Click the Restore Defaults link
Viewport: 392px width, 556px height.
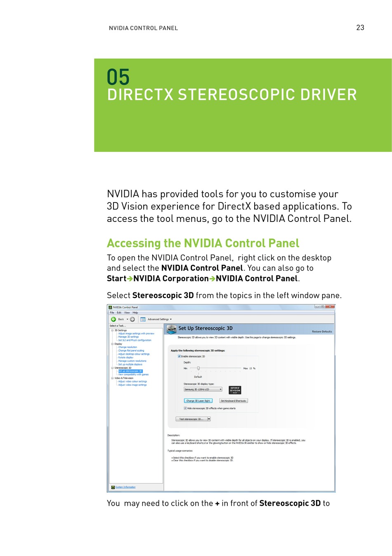(x=322, y=332)
